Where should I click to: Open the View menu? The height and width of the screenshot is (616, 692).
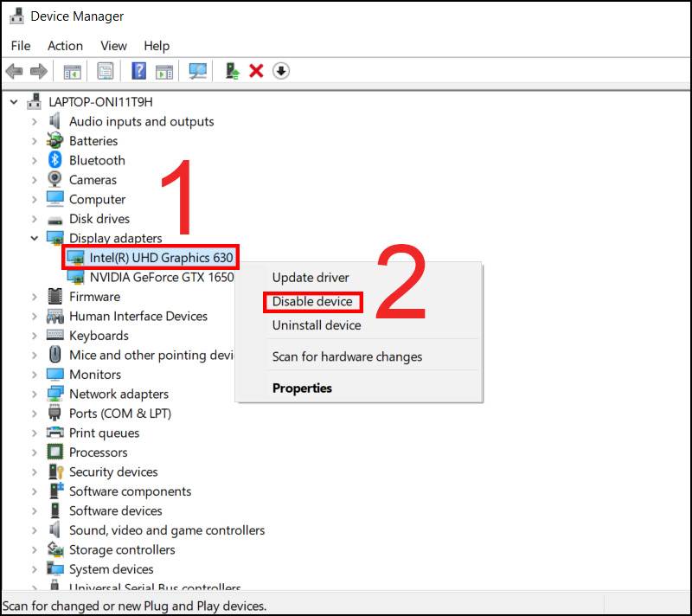click(x=113, y=46)
